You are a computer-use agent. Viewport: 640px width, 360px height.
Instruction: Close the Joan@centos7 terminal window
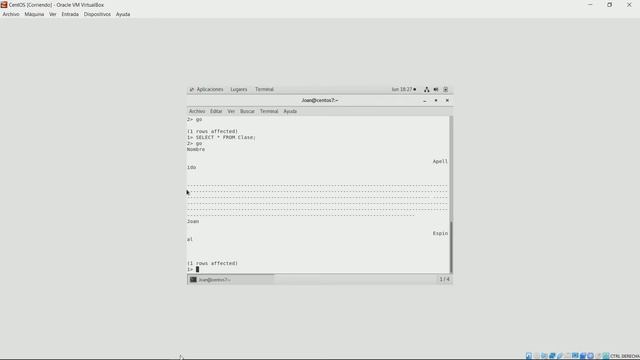[x=447, y=100]
